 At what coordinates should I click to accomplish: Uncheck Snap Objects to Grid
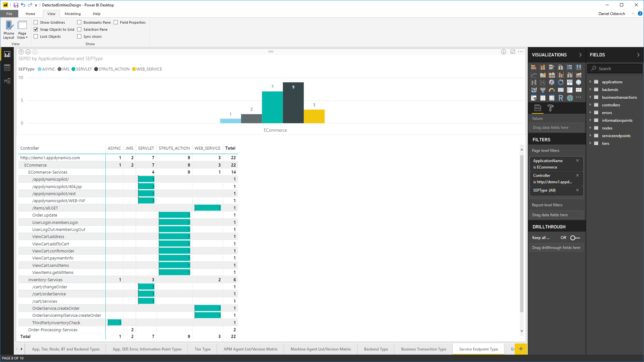tap(36, 29)
